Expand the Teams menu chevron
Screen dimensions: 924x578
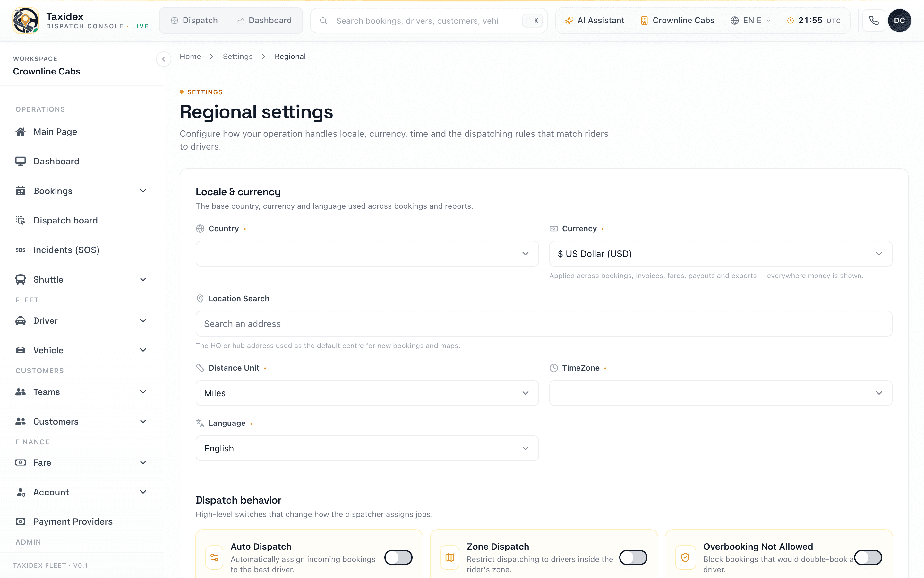click(143, 392)
